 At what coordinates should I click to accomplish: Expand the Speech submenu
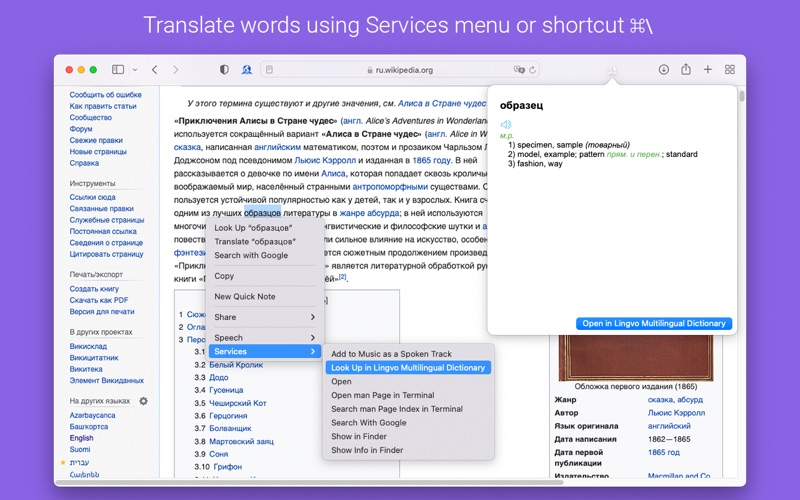265,338
